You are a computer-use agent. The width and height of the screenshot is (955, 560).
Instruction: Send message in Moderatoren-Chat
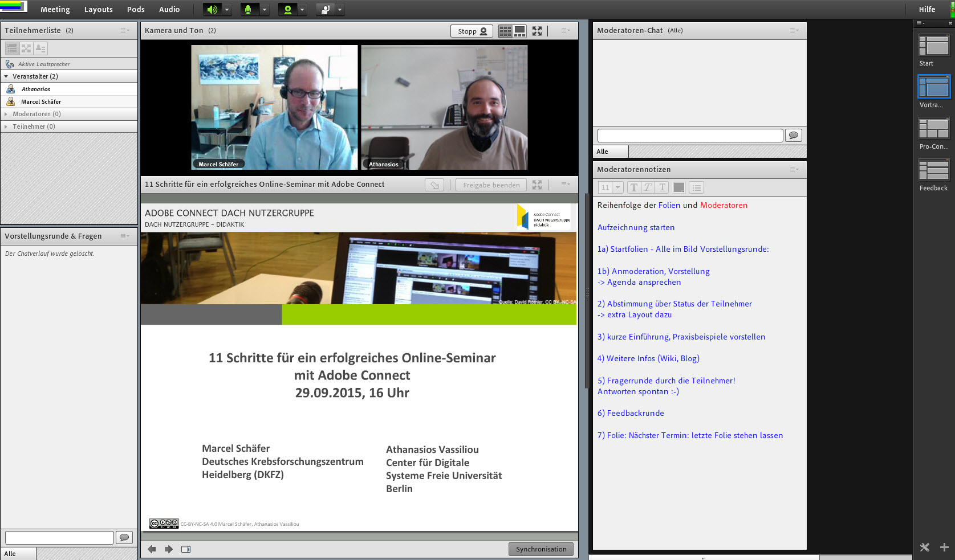794,136
